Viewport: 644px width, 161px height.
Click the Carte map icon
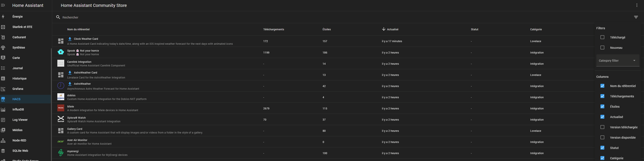coord(3,58)
